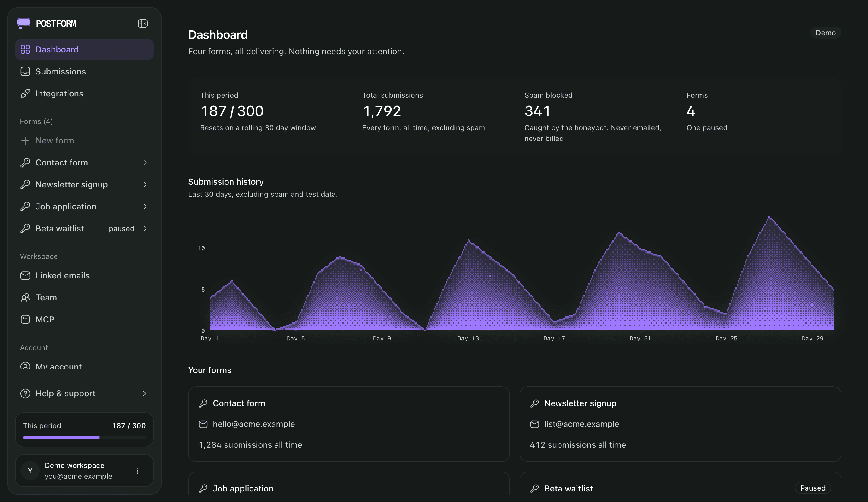Viewport: 868px width, 502px height.
Task: Click the Integrations plug icon
Action: [x=25, y=94]
